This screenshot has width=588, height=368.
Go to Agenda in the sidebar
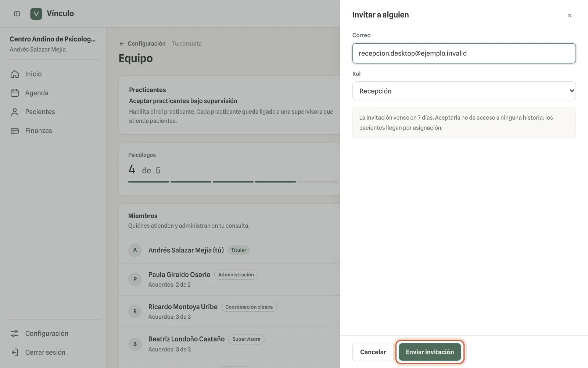tap(37, 93)
